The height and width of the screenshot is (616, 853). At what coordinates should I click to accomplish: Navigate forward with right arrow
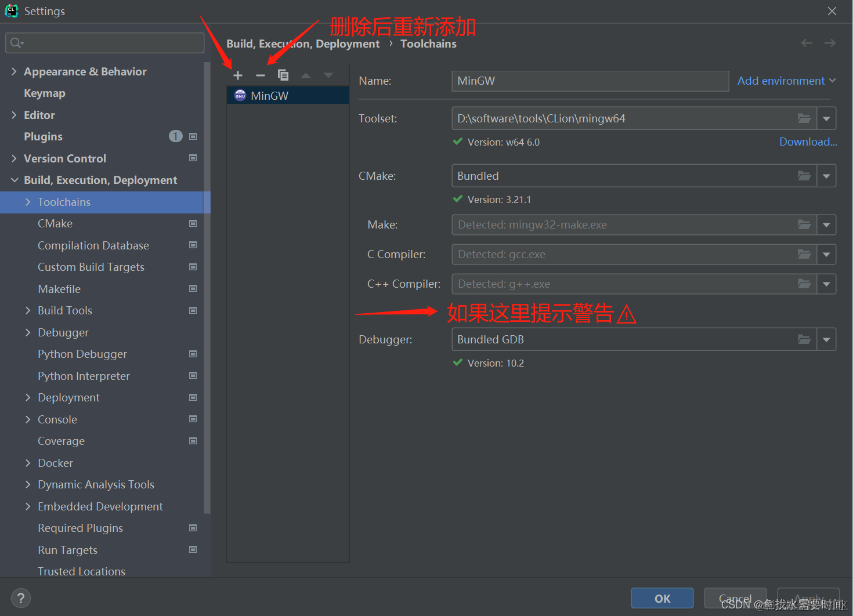[830, 43]
